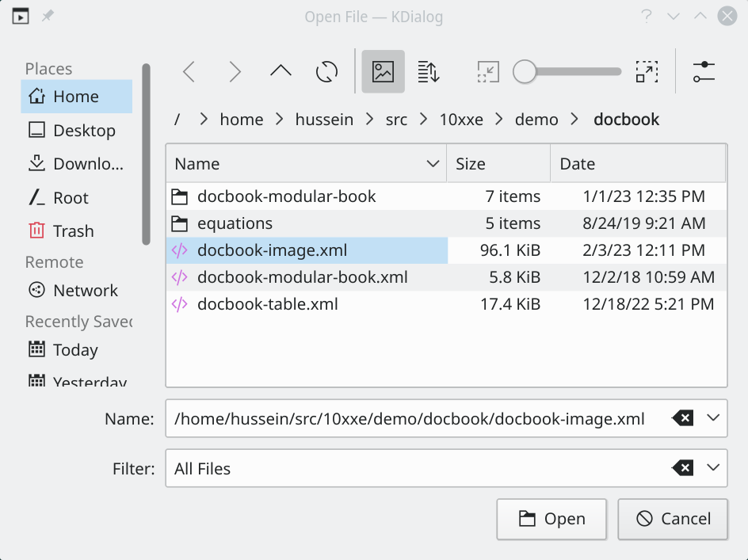
Task: Clear the Name field text
Action: [x=683, y=418]
